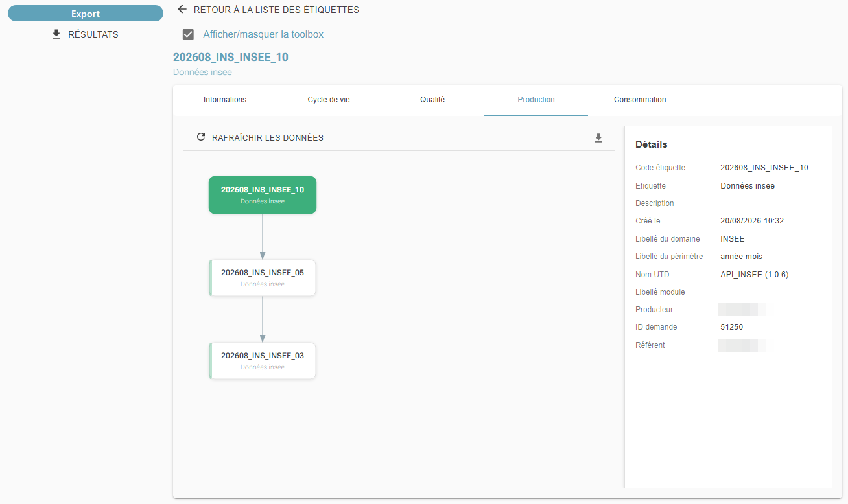Select the 202608_INS_INSEE_05 node
The width and height of the screenshot is (848, 504).
(263, 278)
